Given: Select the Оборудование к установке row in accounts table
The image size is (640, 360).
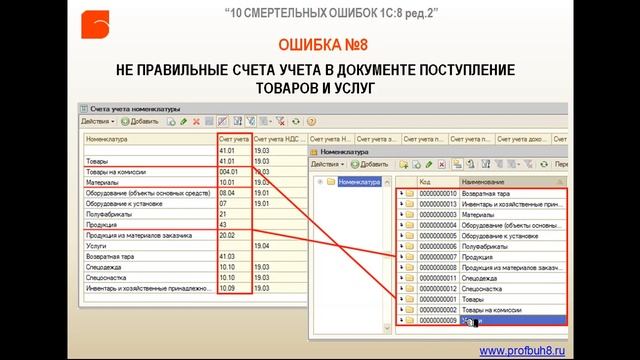Looking at the screenshot, I should pos(196,204).
